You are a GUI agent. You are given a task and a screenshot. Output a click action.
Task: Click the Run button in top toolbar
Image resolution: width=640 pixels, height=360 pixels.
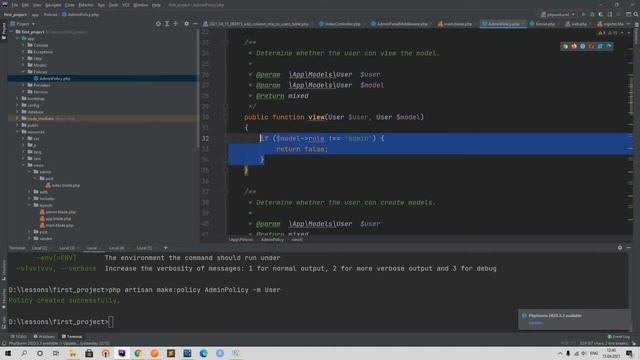click(583, 14)
